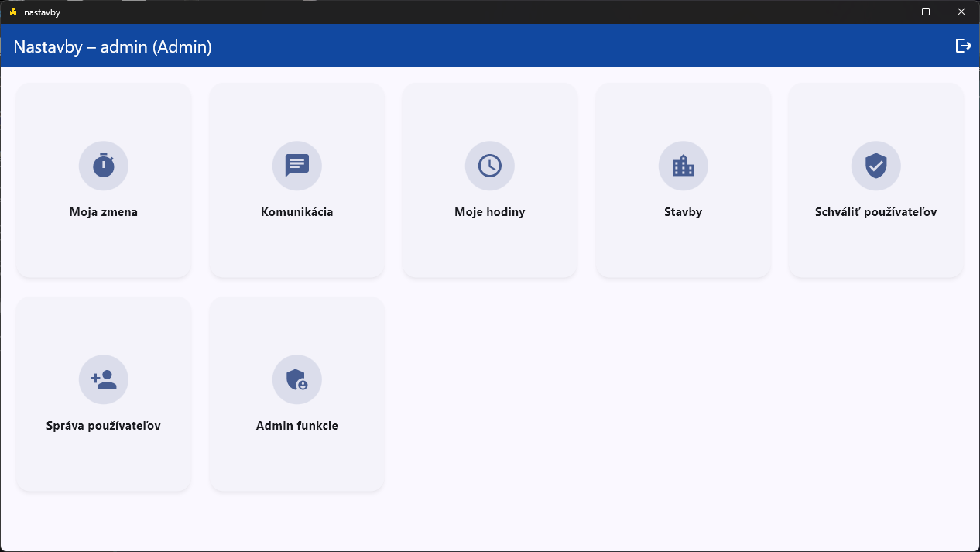The height and width of the screenshot is (552, 980).
Task: Open the "Stavby" card label
Action: (683, 212)
